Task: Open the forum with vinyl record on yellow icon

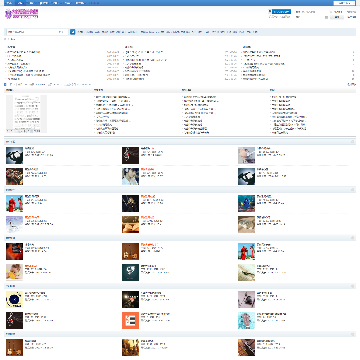Action: [x=14, y=299]
